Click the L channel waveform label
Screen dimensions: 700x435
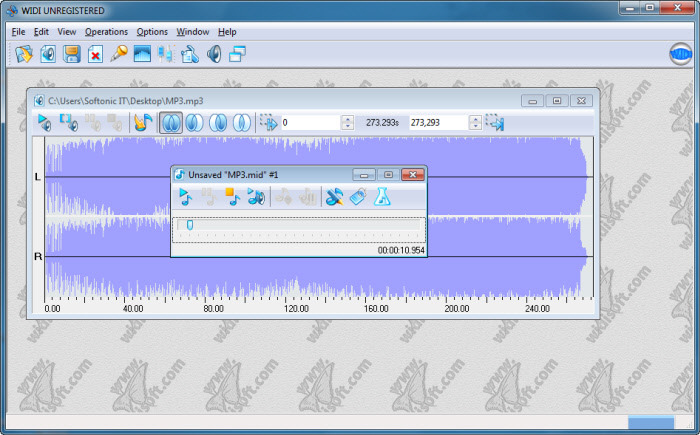point(38,177)
